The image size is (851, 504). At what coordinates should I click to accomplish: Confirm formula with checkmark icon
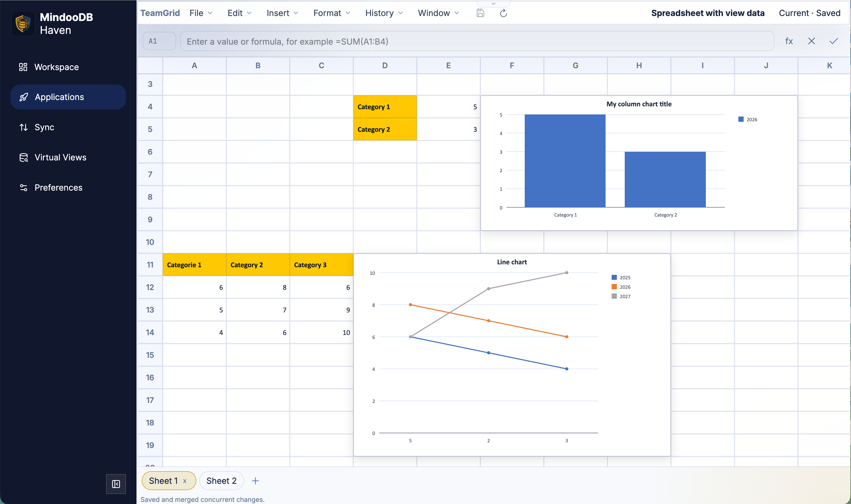pos(834,41)
